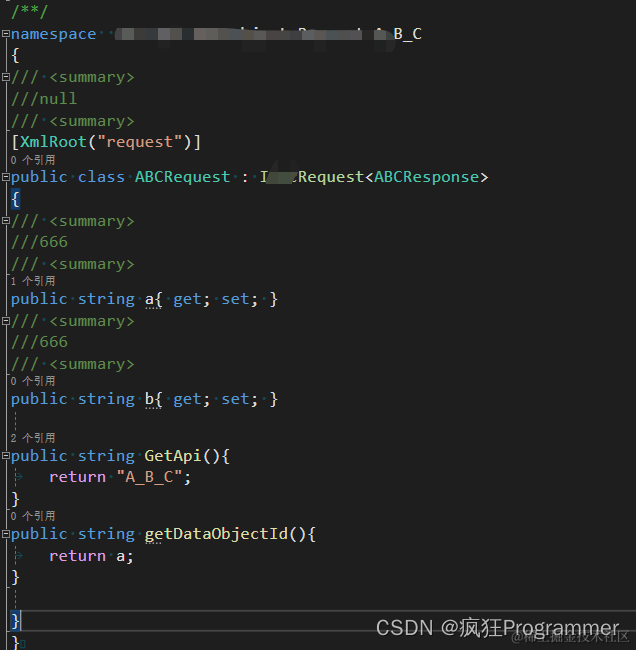
Task: Collapse the namespace block outline toggle
Action: [5, 34]
